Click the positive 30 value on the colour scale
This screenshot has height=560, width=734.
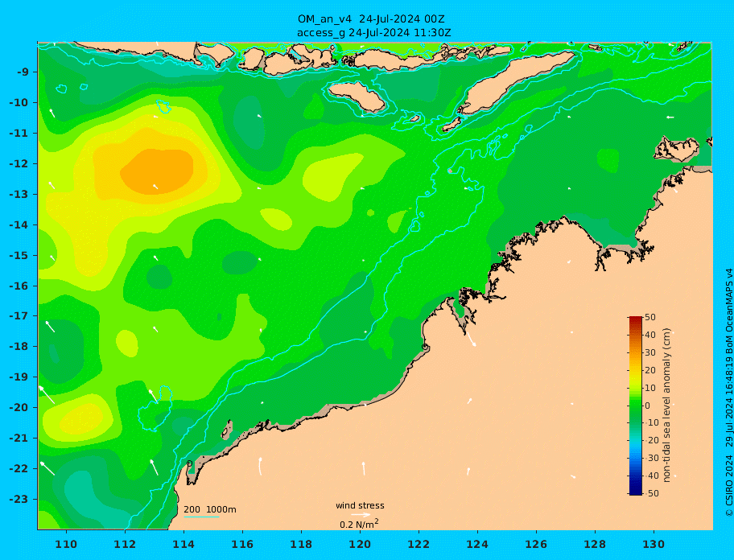[650, 352]
